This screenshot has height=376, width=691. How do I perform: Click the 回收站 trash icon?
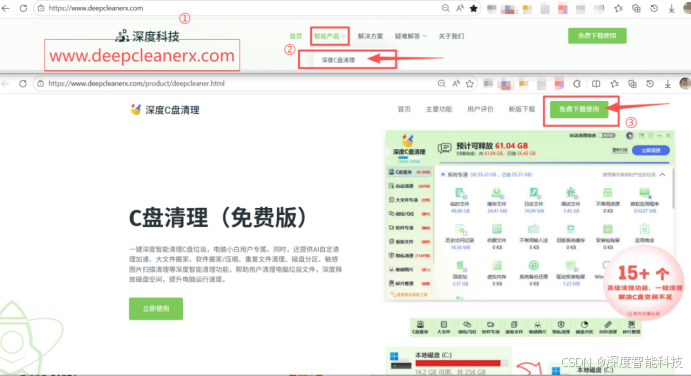tap(460, 266)
